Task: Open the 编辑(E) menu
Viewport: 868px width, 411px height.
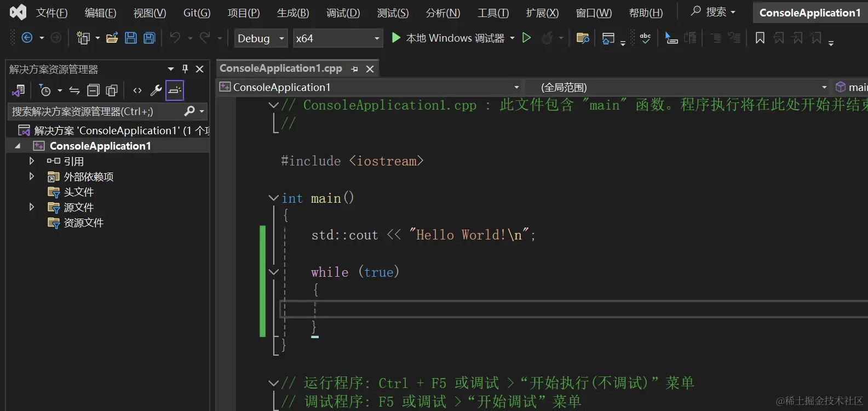Action: point(101,13)
